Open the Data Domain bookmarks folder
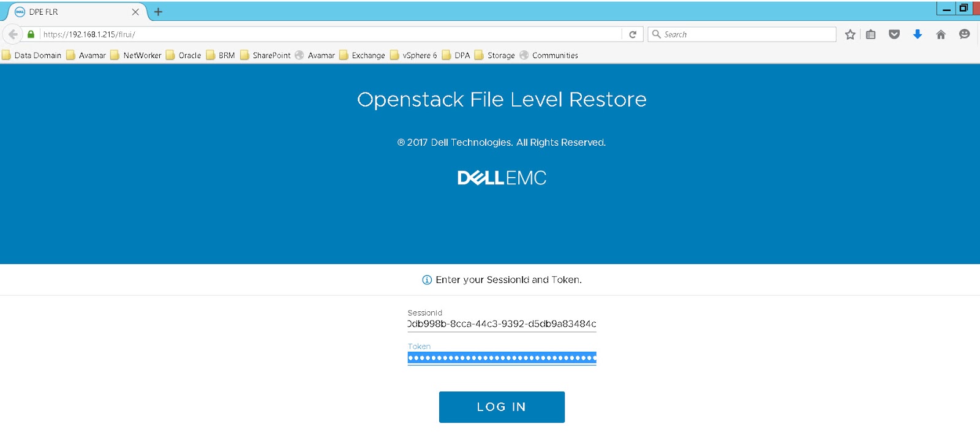 point(37,55)
